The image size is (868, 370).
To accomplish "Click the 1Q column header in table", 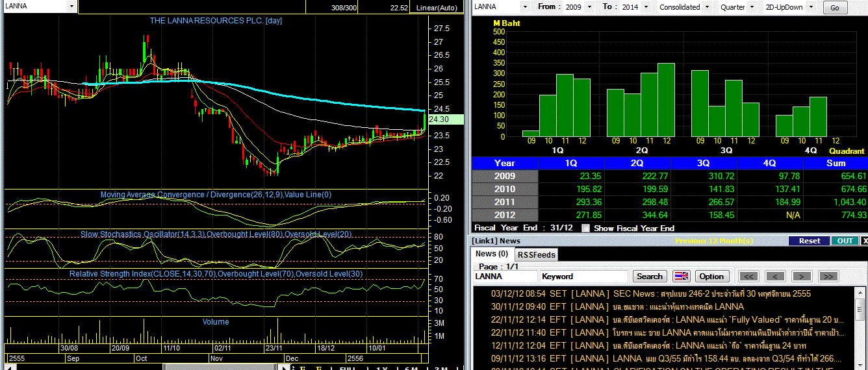I will pos(572,163).
